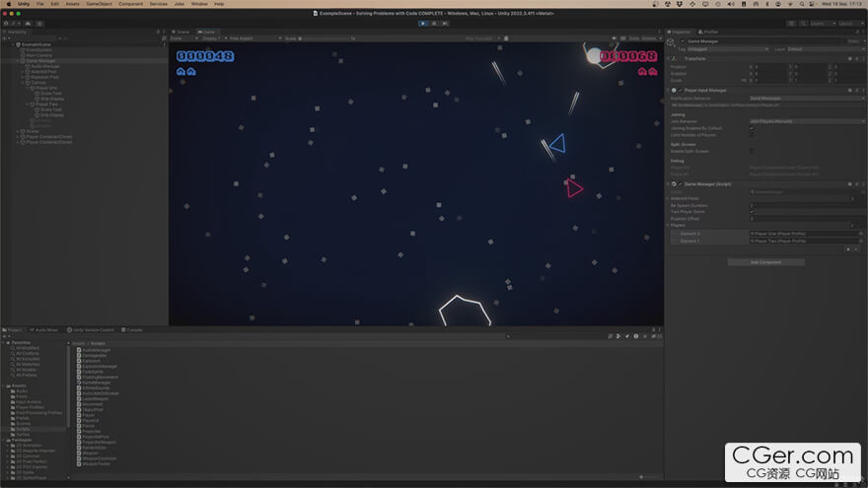Screen dimensions: 868x488
Task: Open the account dropdown in toolbar
Action: pos(10,24)
